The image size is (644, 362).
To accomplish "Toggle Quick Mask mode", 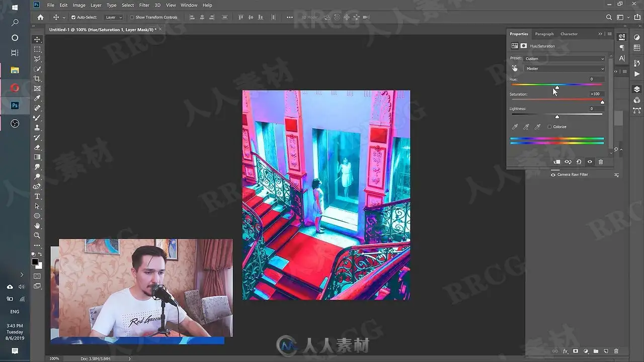I will [37, 276].
